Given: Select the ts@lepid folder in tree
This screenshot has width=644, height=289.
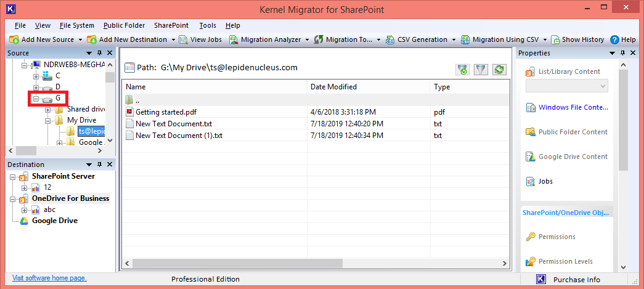Looking at the screenshot, I should click(x=91, y=131).
